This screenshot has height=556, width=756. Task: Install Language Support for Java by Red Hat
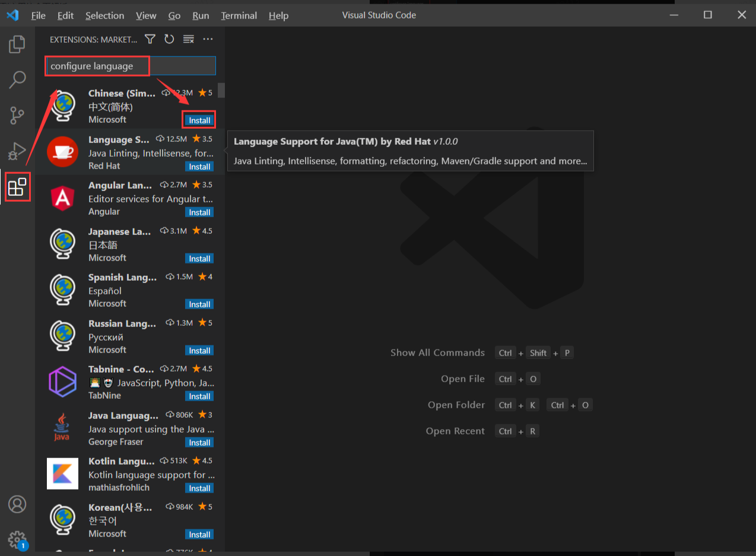(199, 167)
